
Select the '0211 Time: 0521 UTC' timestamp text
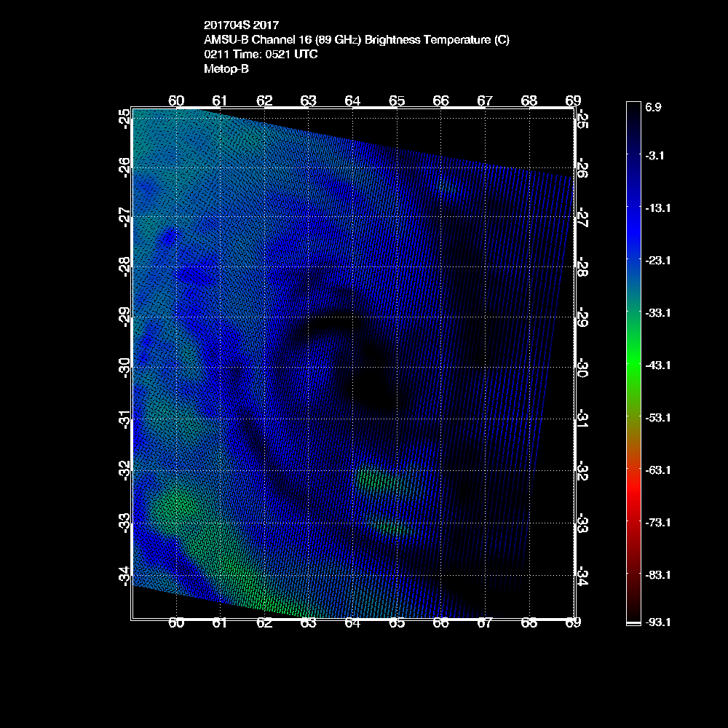pyautogui.click(x=261, y=55)
